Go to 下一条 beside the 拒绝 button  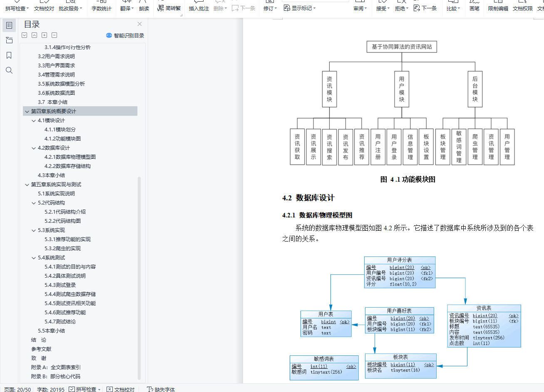(425, 8)
